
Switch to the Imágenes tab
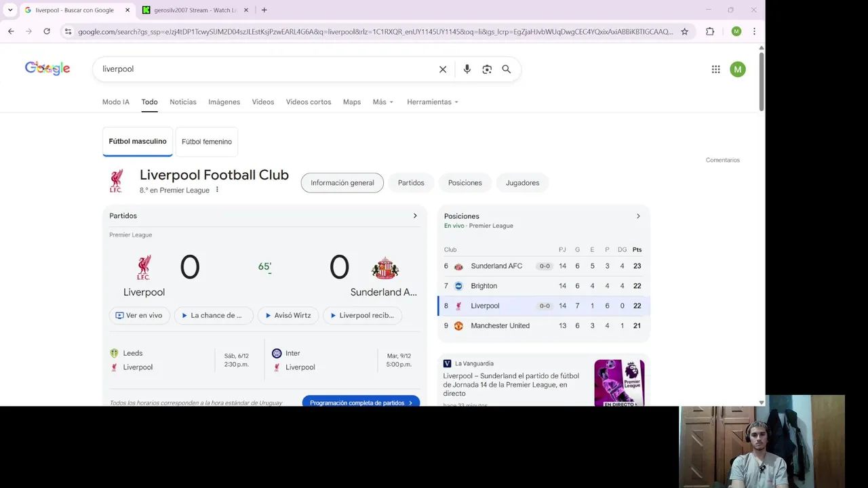(224, 102)
